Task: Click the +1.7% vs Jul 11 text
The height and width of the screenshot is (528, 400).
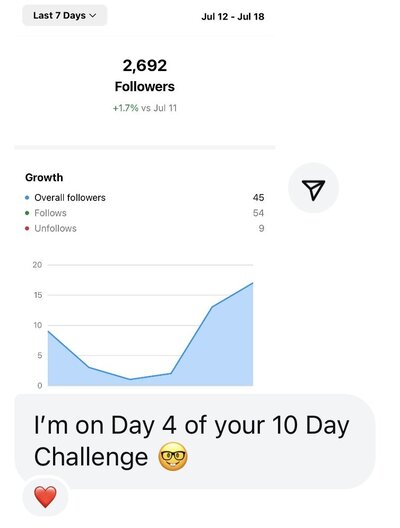Action: point(145,108)
